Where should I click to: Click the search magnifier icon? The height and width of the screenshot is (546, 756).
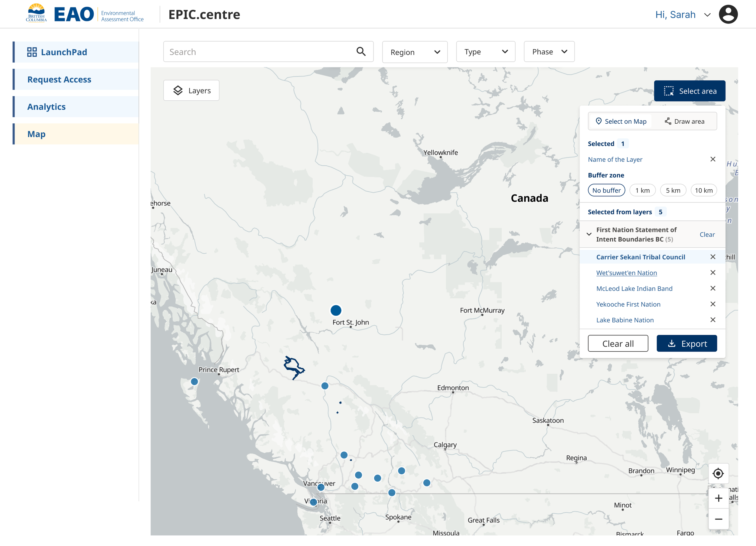pos(361,52)
